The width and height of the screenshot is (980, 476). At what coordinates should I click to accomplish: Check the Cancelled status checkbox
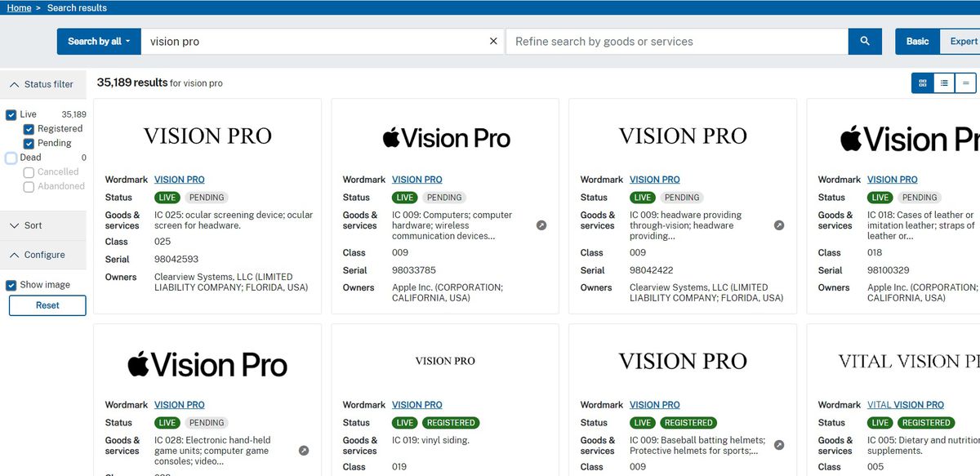tap(29, 172)
